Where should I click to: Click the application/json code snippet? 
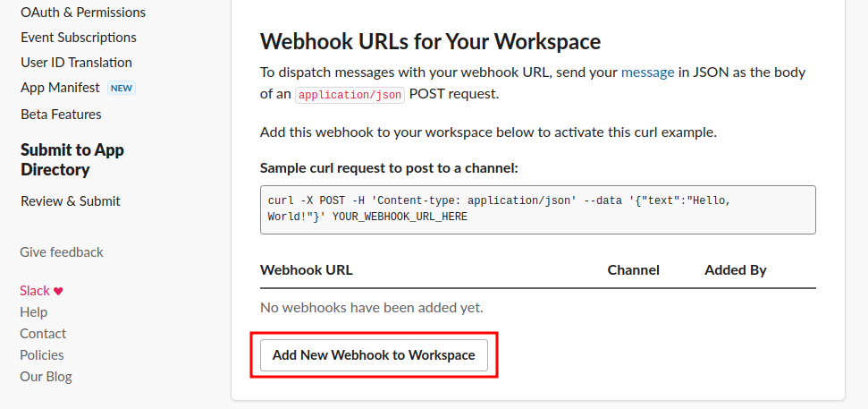tap(350, 94)
